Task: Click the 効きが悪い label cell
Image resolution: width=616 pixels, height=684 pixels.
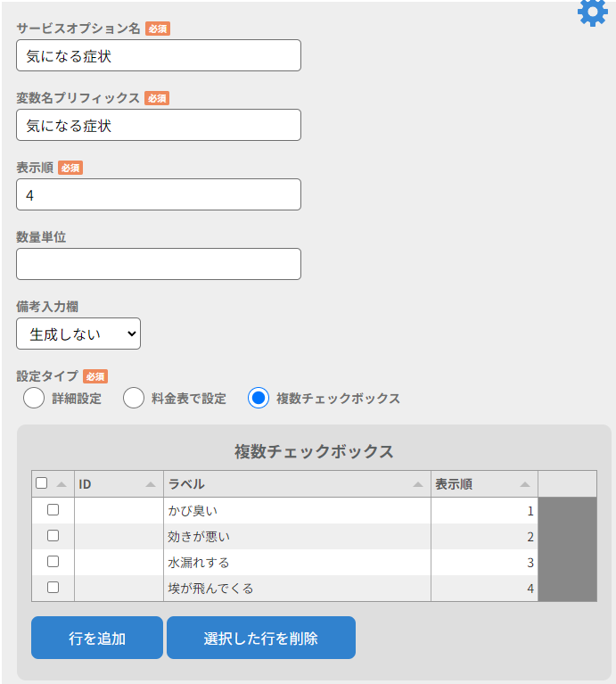Action: 297,537
